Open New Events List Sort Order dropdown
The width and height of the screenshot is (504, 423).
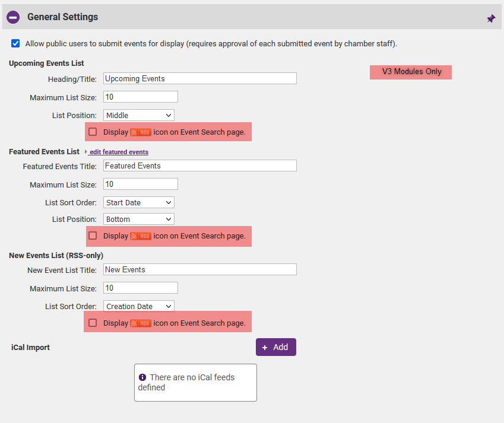point(139,306)
